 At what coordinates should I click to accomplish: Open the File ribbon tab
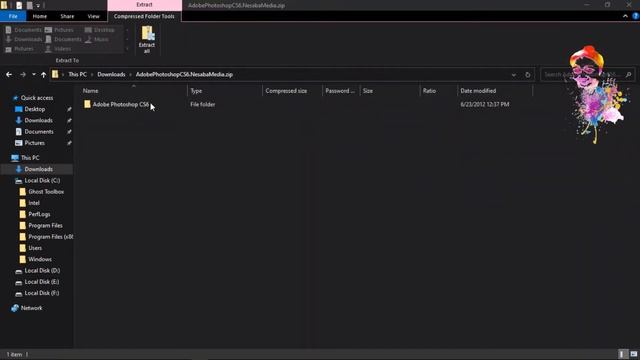[13, 16]
